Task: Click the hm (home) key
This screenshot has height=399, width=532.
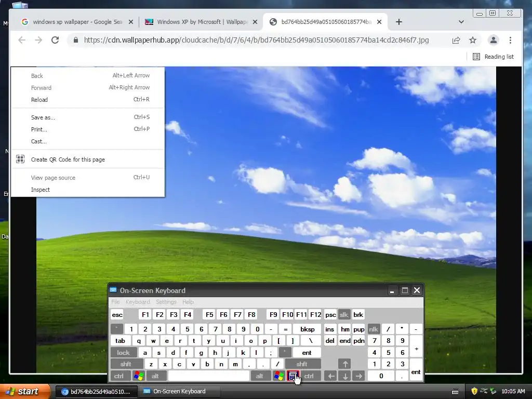Action: pos(345,329)
